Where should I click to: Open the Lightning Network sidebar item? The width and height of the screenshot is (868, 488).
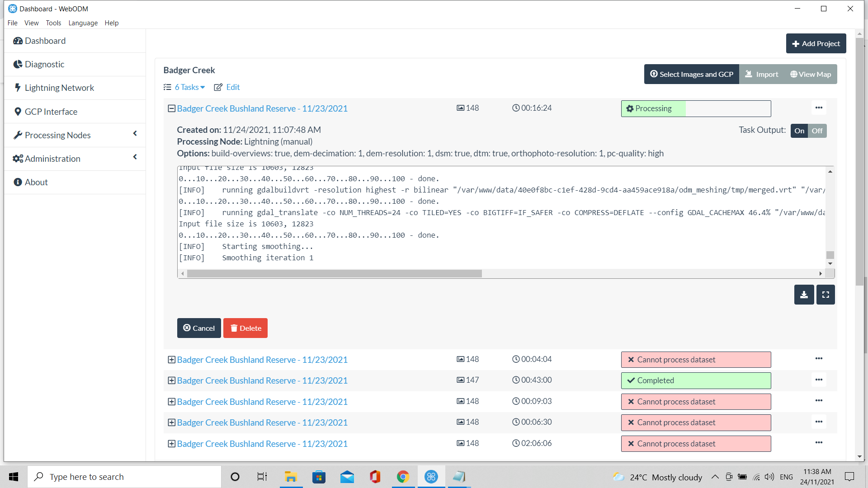click(x=59, y=88)
